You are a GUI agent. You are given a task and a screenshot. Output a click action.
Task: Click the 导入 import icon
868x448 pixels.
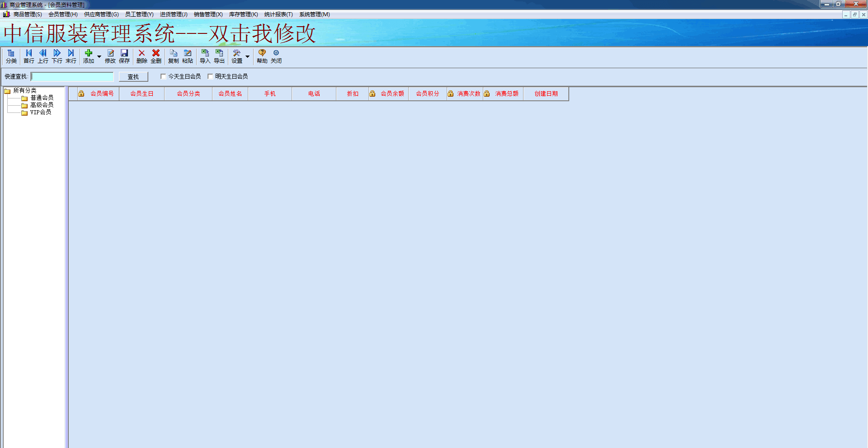[x=205, y=56]
